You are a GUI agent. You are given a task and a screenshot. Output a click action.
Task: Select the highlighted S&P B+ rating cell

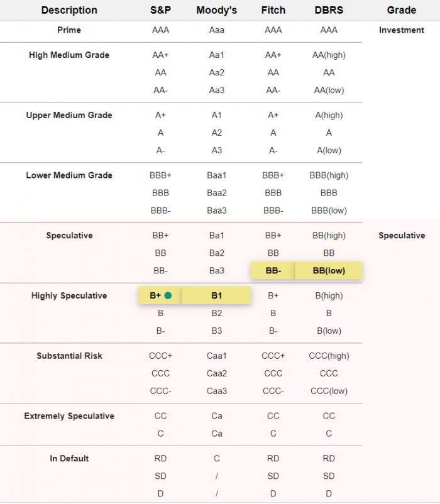coord(160,295)
